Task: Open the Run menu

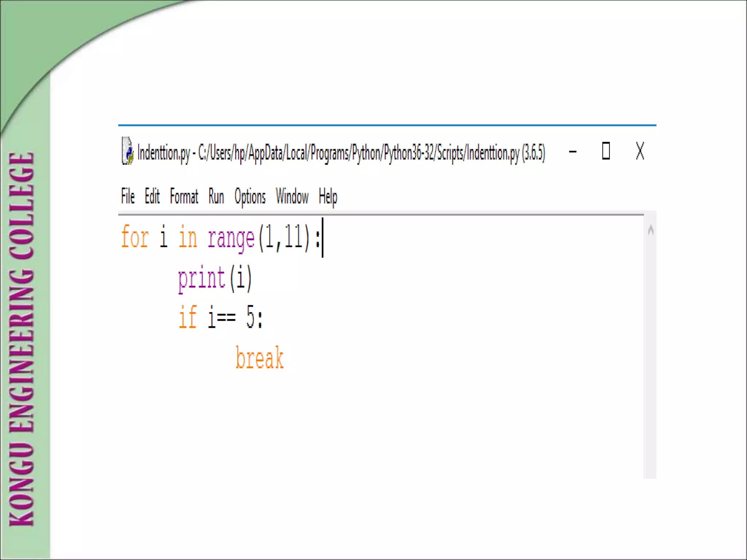Action: [x=216, y=197]
